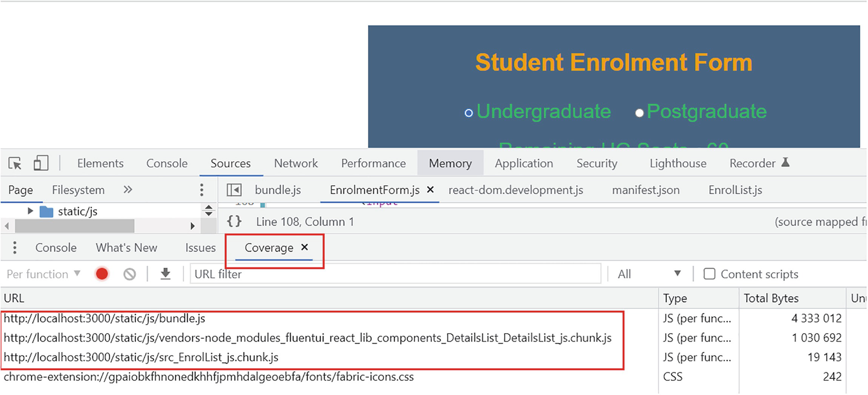Viewport: 868px width, 395px height.
Task: Open the Lighthouse tab
Action: click(x=678, y=164)
